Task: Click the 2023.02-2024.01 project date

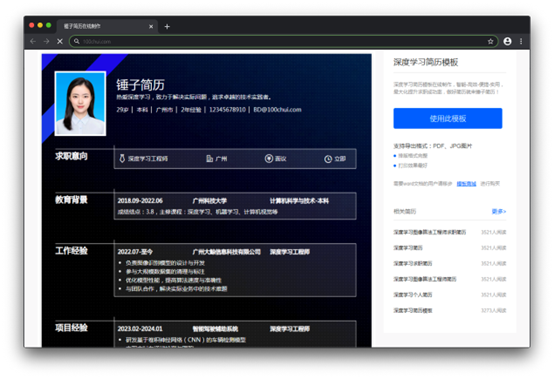Action: 140,329
